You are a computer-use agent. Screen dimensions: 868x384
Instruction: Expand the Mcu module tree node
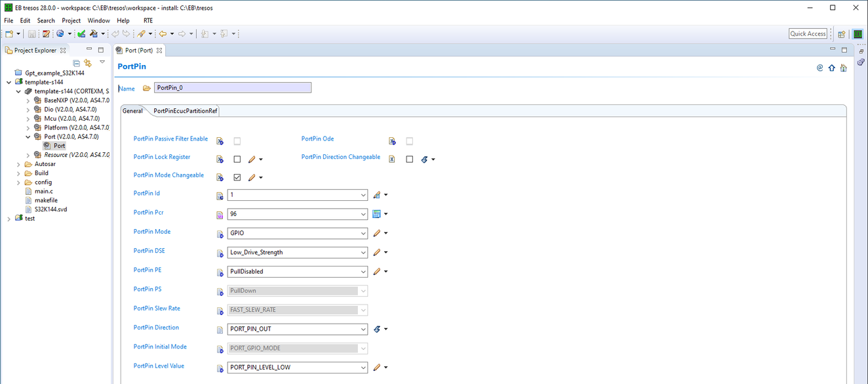click(28, 119)
